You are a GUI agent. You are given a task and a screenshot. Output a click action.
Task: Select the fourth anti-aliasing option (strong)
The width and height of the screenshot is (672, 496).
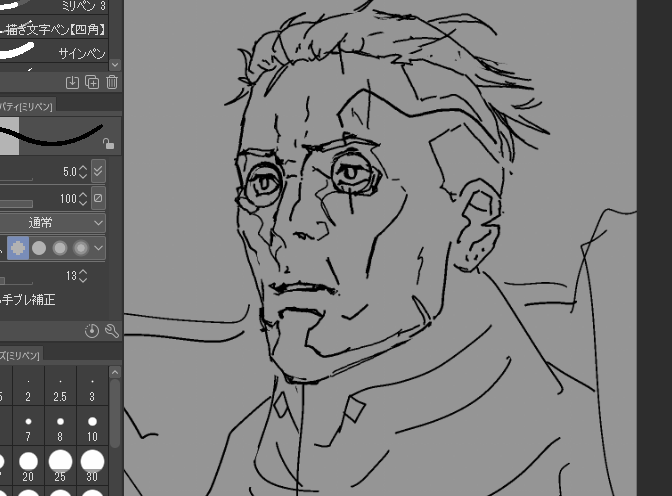point(81,248)
